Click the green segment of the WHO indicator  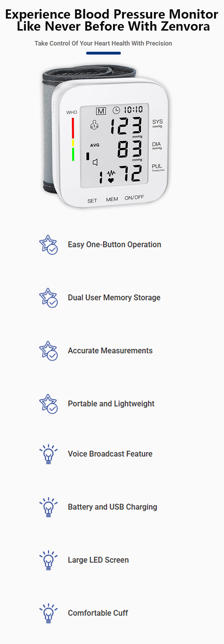[x=73, y=154]
